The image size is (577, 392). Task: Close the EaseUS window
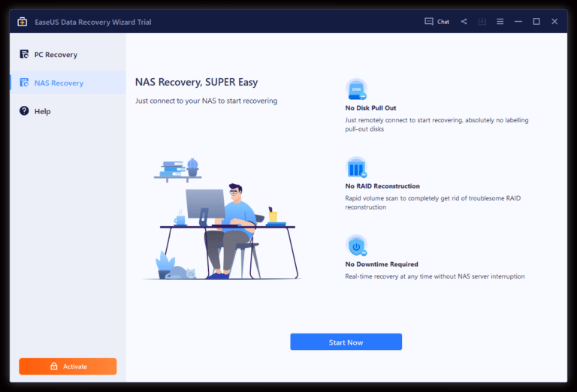coord(554,22)
